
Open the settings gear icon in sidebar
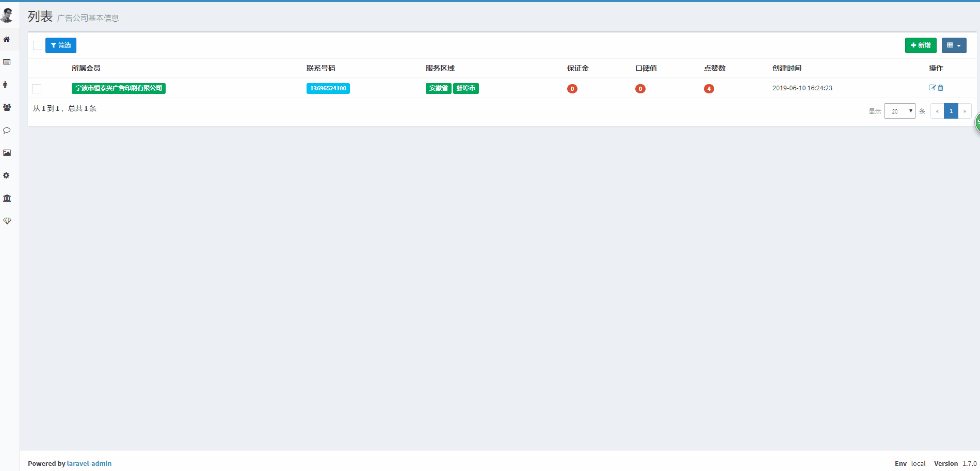click(x=7, y=175)
